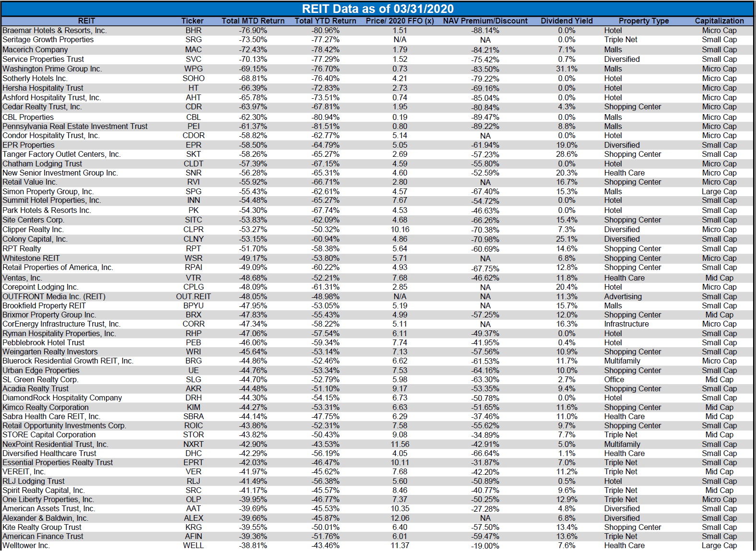Image resolution: width=756 pixels, height=551 pixels.
Task: Click the 'Office' property type cell
Action: point(614,380)
